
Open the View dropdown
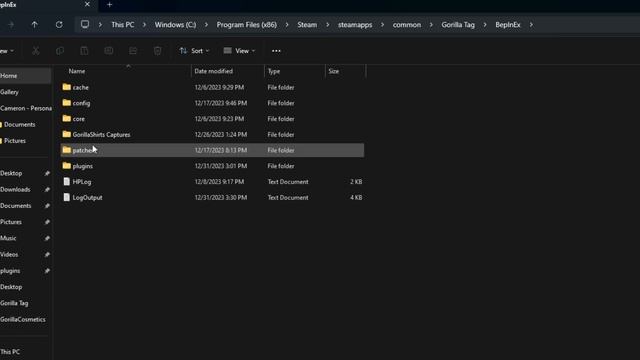tap(240, 51)
